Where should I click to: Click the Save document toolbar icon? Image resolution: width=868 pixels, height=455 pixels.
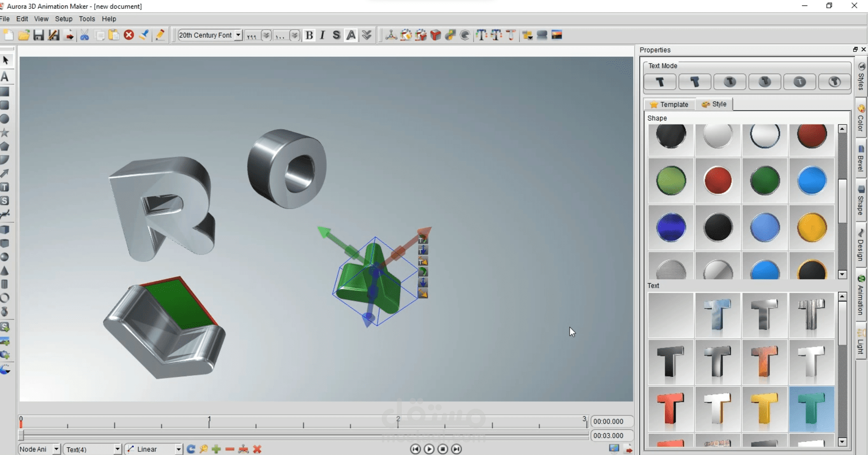[39, 35]
